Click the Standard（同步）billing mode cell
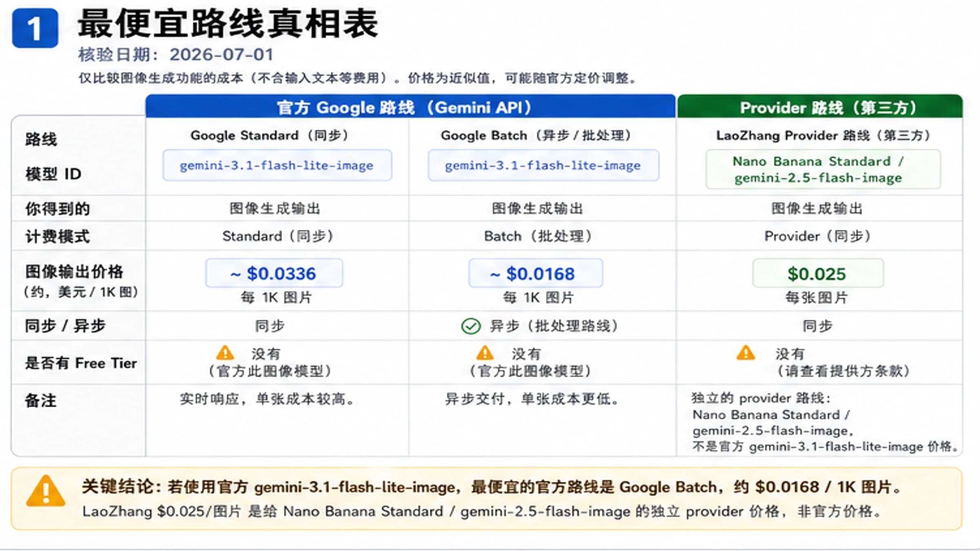 pos(278,236)
